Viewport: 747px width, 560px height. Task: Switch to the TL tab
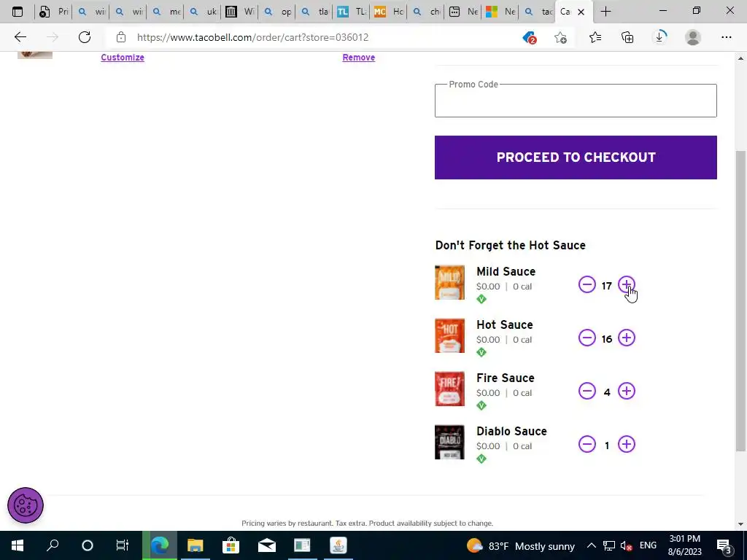[x=352, y=12]
